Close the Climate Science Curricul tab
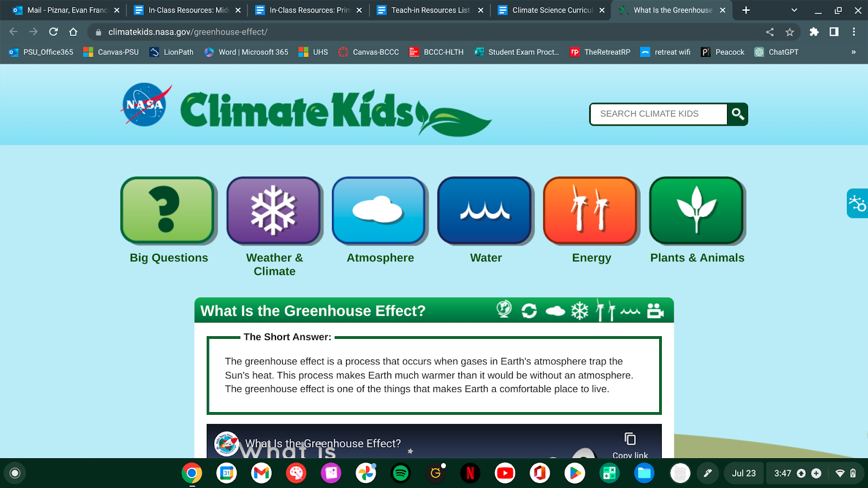Screen dimensions: 868x488 (x=602, y=10)
